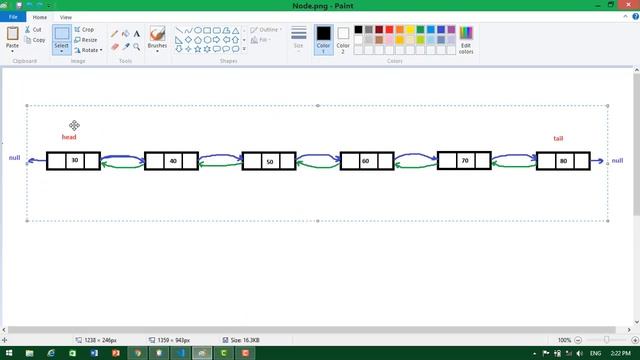This screenshot has width=640, height=360.
Task: Collapse the ribbon with the chevron
Action: click(x=625, y=17)
